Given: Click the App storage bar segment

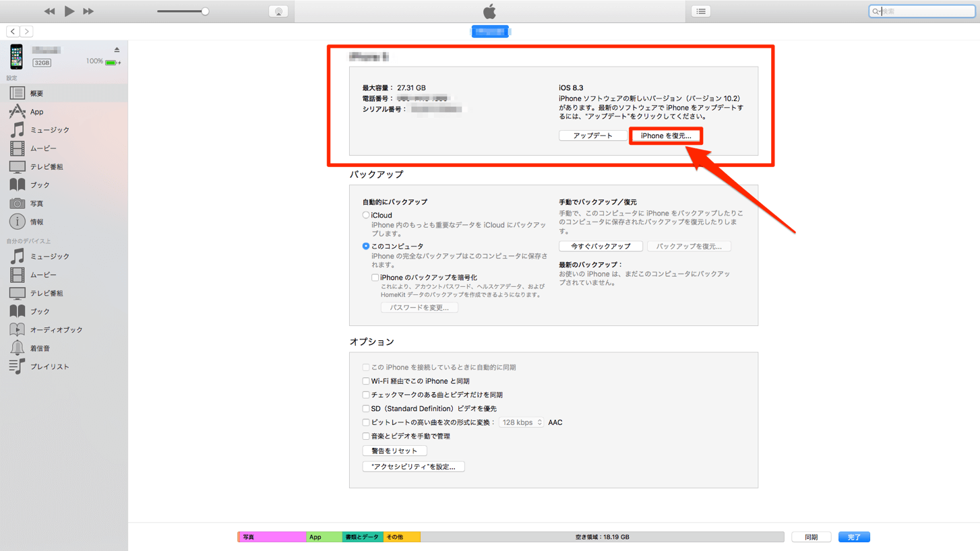Looking at the screenshot, I should pyautogui.click(x=324, y=537).
